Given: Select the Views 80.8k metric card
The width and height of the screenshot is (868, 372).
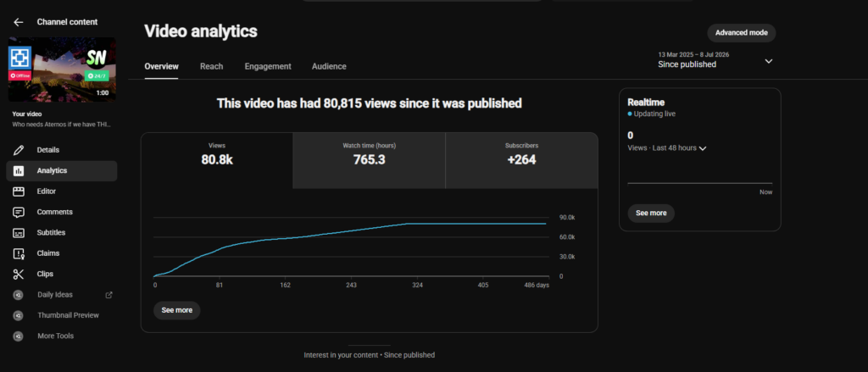Looking at the screenshot, I should pyautogui.click(x=217, y=160).
